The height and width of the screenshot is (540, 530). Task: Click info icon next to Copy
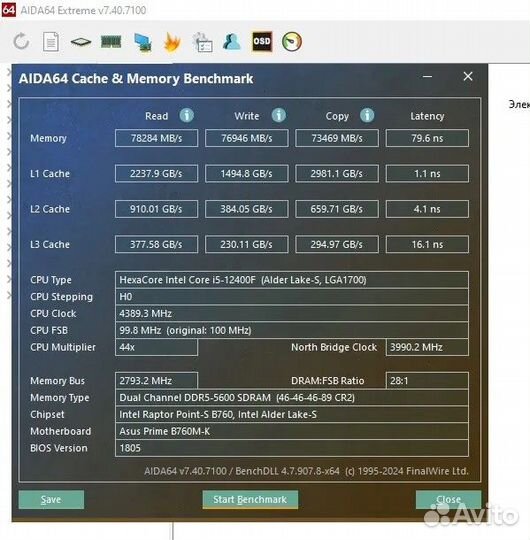[x=367, y=115]
